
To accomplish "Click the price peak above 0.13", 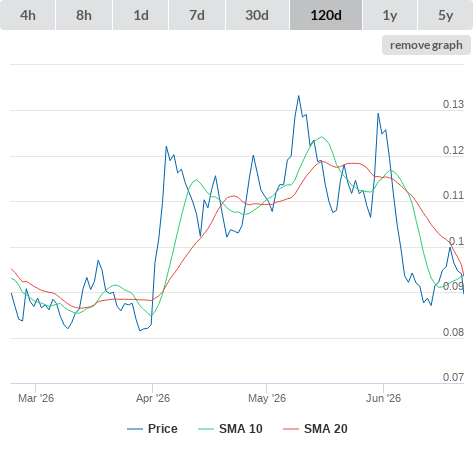I will point(299,96).
